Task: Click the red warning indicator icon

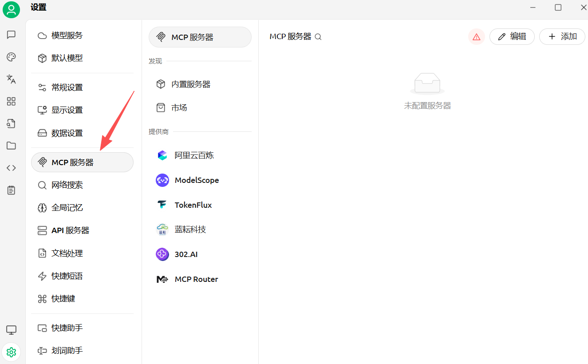Action: tap(476, 36)
